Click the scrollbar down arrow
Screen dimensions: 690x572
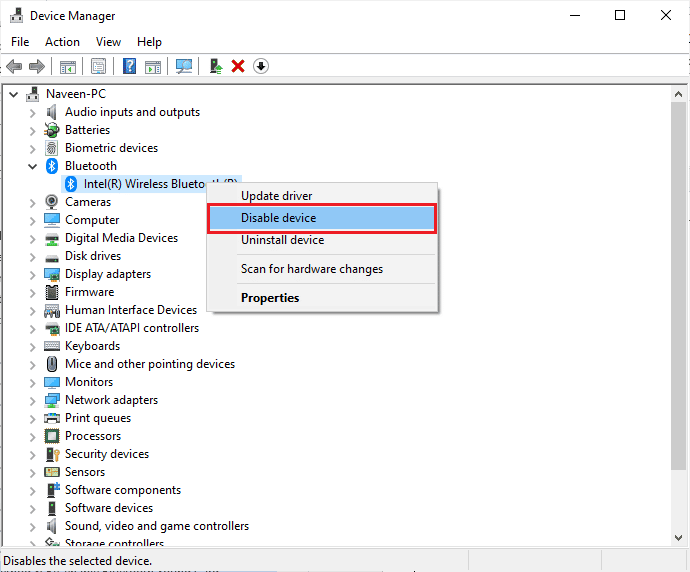pos(678,538)
